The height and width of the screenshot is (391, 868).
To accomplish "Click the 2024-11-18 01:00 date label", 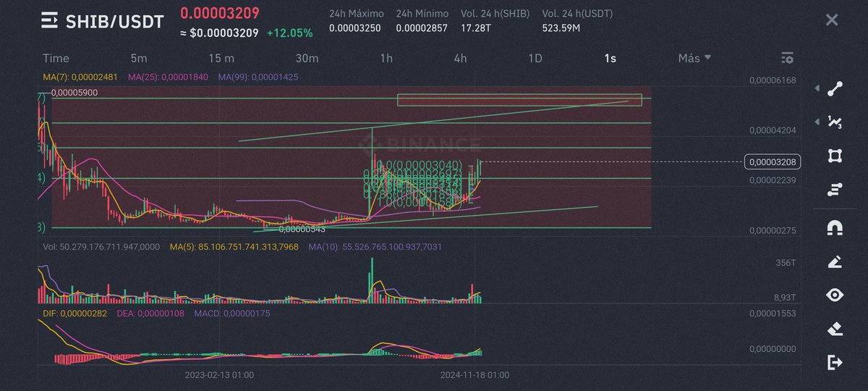I will coord(475,375).
